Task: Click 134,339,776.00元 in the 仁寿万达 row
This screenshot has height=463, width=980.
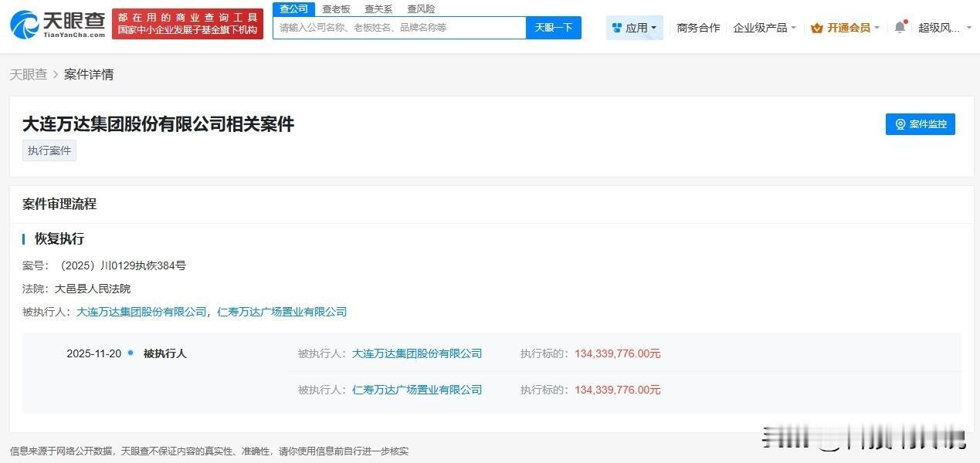Action: pyautogui.click(x=618, y=390)
